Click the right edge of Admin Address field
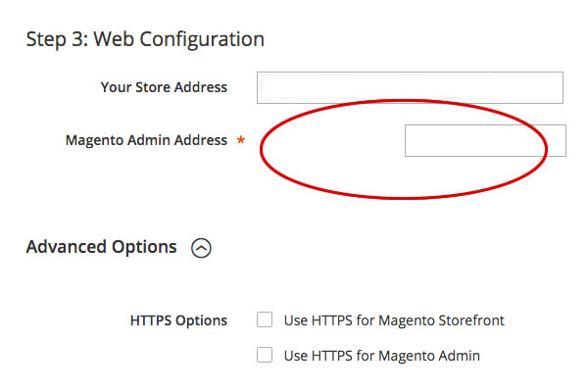Image resolution: width=588 pixels, height=392 pixels. pyautogui.click(x=562, y=140)
